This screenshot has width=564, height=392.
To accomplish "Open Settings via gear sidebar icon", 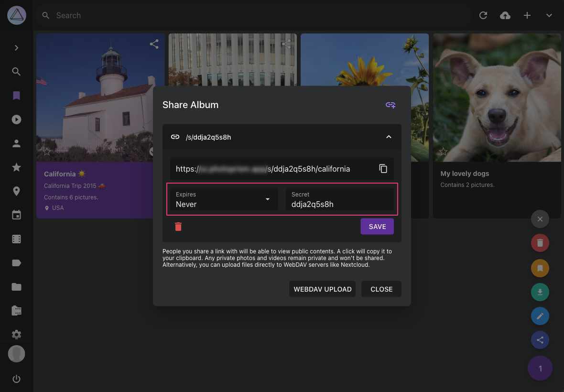I will pos(16,335).
